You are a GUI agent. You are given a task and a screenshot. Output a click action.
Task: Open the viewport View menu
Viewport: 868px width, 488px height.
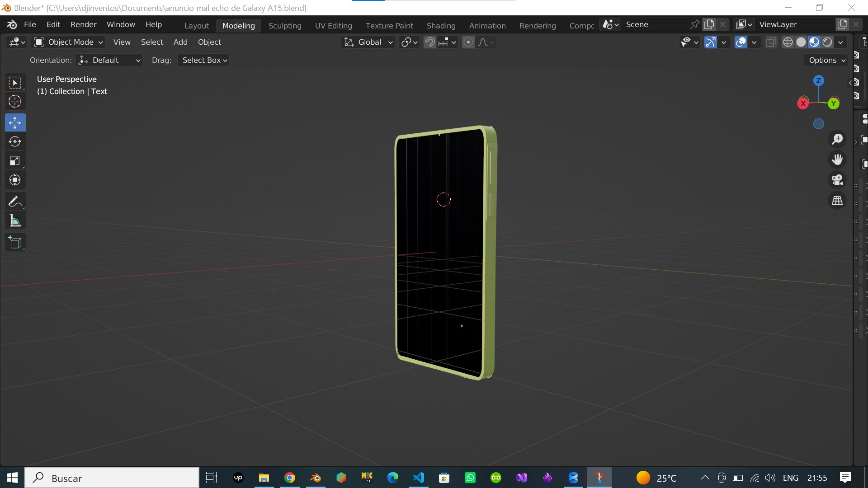(x=122, y=42)
